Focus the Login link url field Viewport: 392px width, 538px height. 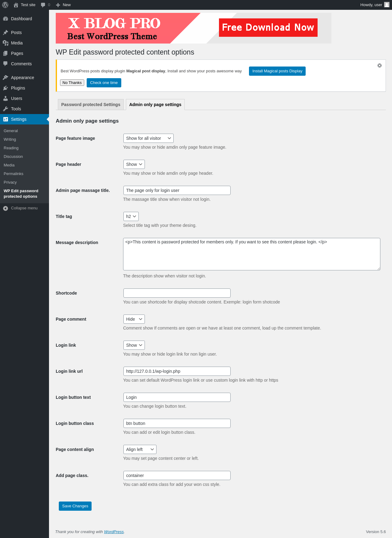coord(177,371)
